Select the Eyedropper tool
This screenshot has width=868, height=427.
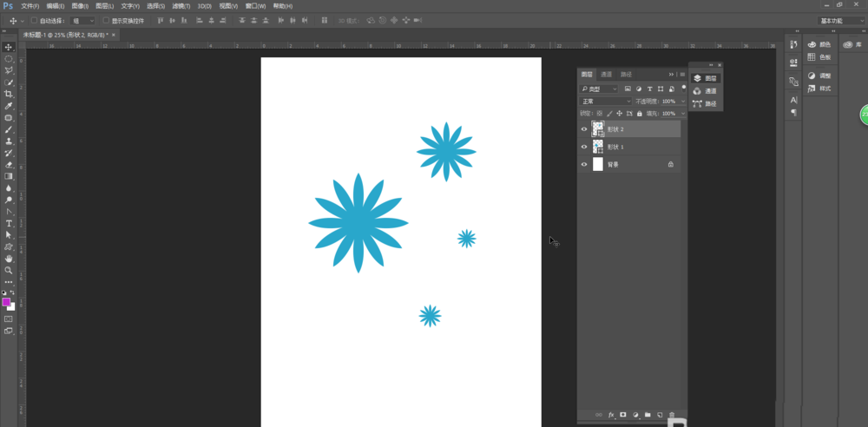tap(9, 106)
